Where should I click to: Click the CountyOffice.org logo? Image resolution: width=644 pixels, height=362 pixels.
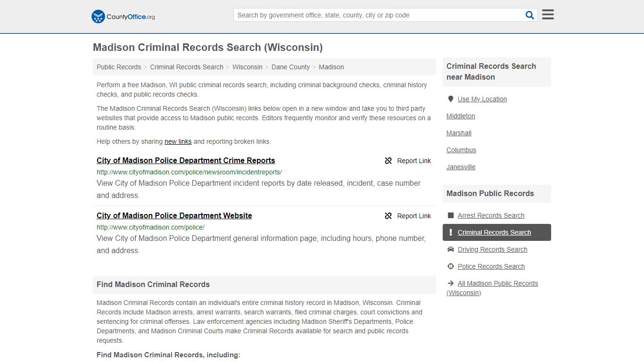pyautogui.click(x=123, y=16)
